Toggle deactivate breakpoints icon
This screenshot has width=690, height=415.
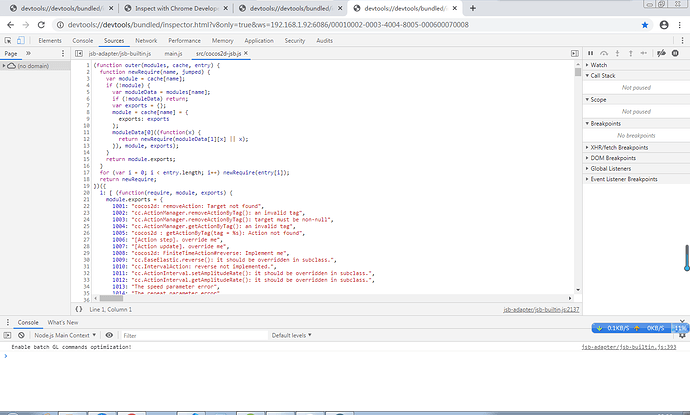point(661,53)
